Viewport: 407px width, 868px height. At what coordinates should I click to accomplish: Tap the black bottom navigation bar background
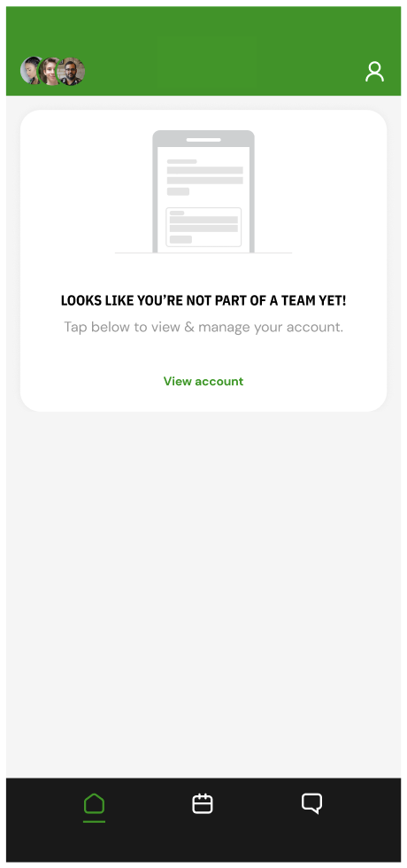click(x=203, y=820)
